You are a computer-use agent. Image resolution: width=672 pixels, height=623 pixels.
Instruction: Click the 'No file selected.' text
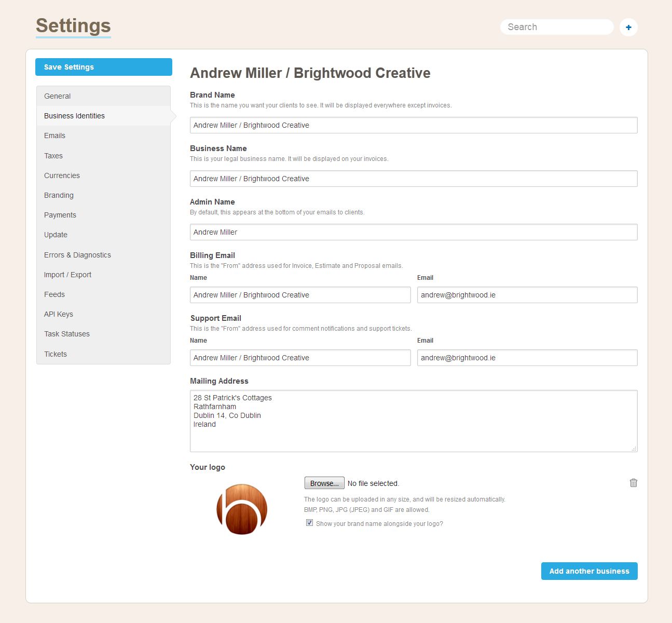(x=373, y=483)
